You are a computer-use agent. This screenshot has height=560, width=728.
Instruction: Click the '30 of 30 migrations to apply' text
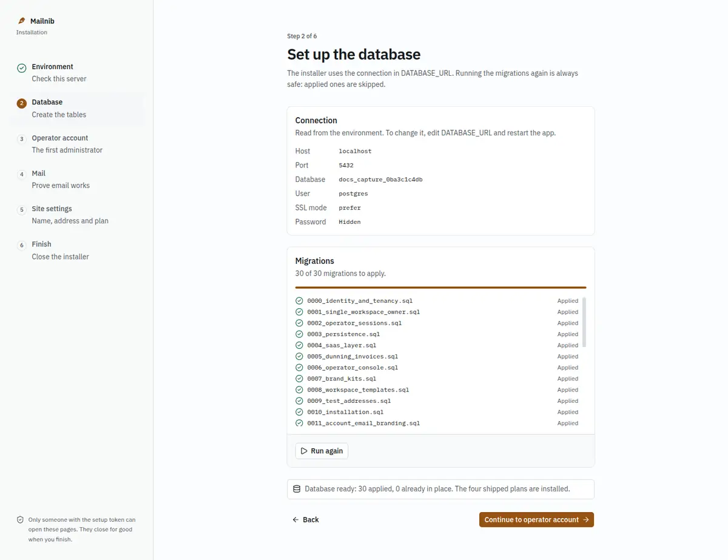340,274
